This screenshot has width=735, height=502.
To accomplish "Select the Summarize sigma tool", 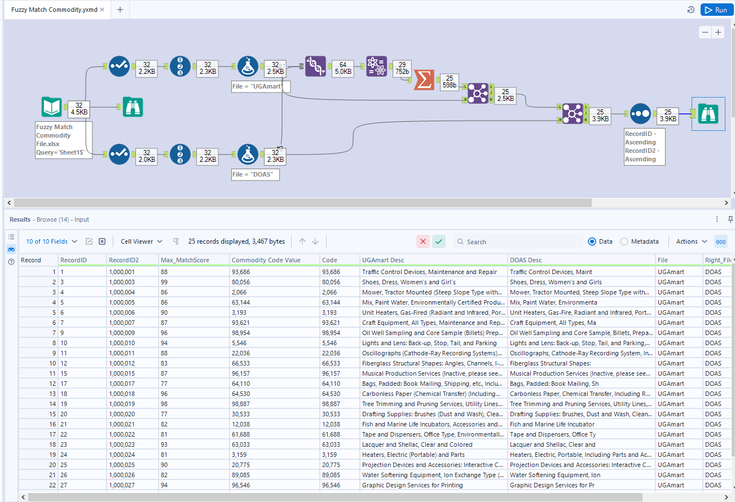I will 424,79.
